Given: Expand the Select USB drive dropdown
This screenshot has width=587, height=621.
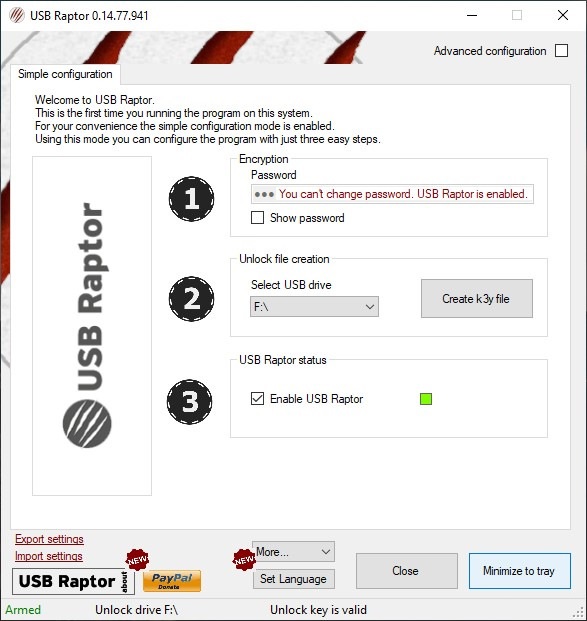Looking at the screenshot, I should point(314,307).
